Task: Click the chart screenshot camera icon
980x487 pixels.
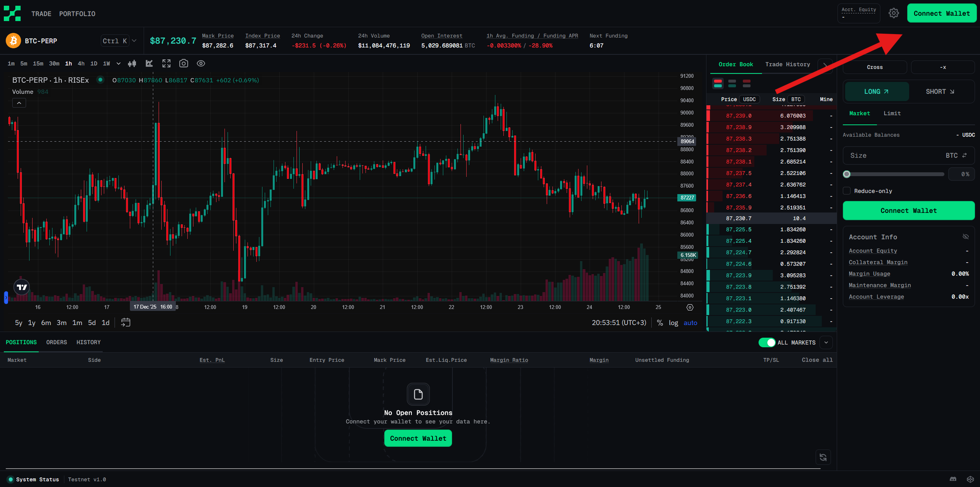Action: [184, 64]
